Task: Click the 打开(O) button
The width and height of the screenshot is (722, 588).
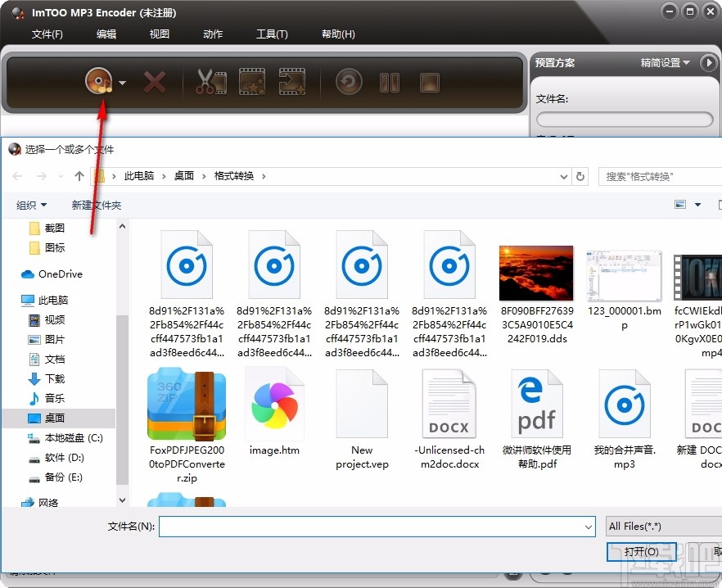Action: point(641,552)
